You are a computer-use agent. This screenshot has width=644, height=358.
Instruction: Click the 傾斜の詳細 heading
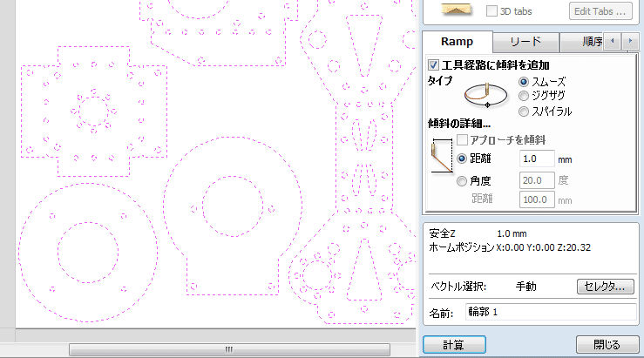459,124
